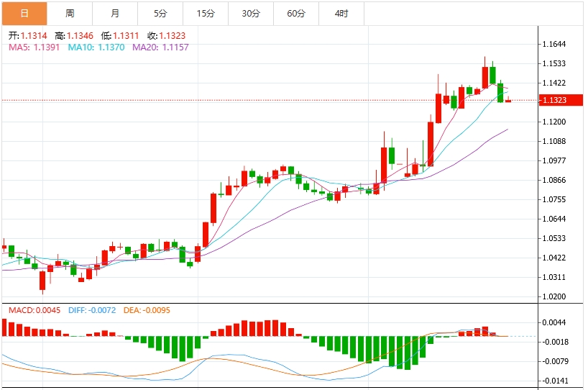This screenshot has width=588, height=390.
Task: Switch to the 周 weekly tab
Action: 70,14
